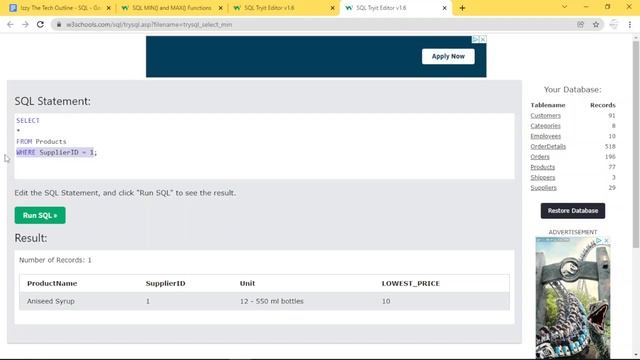Close the sidebar Jurassic World ad
This screenshot has width=640, height=360.
click(x=606, y=240)
